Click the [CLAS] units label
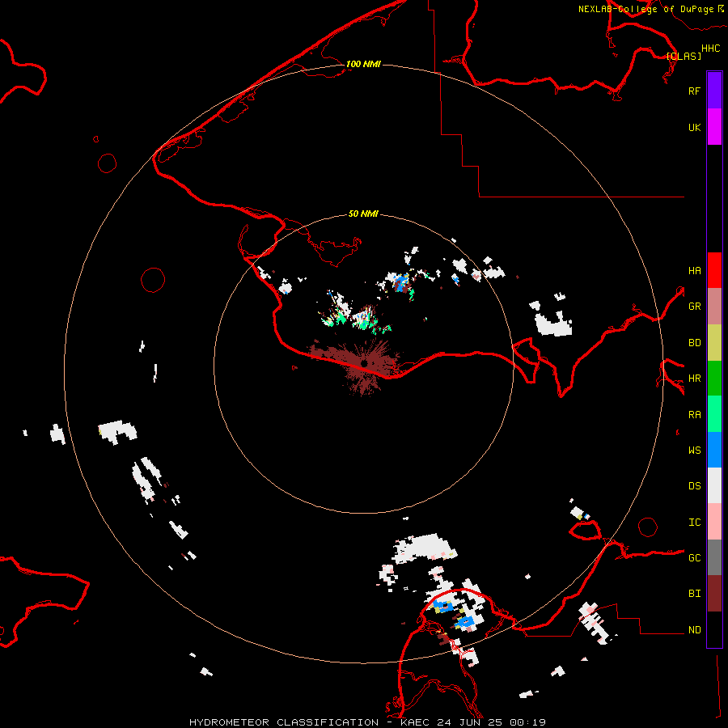The image size is (728, 728). [x=684, y=56]
